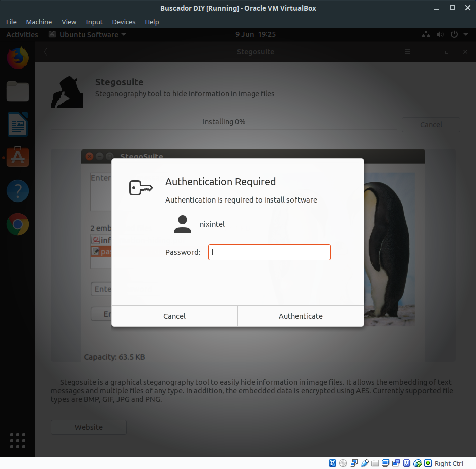Click the network adapters status icon
Image resolution: width=476 pixels, height=469 pixels.
pos(353,463)
